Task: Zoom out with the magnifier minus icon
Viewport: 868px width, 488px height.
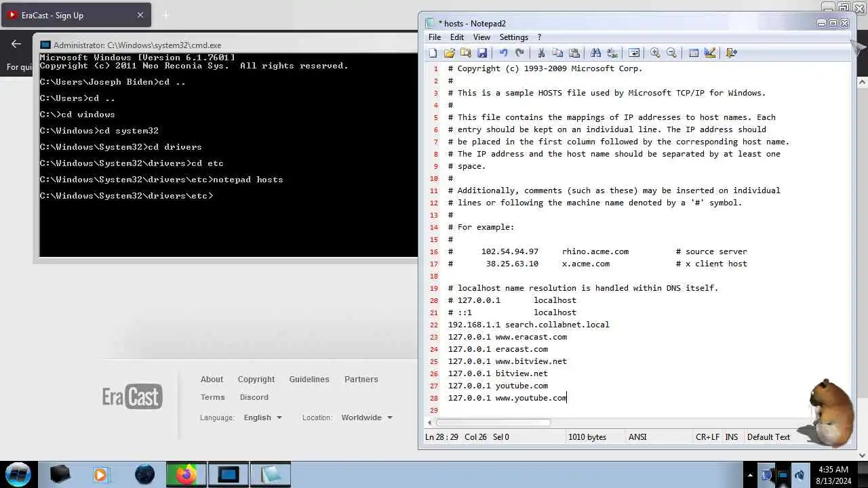Action: 671,53
